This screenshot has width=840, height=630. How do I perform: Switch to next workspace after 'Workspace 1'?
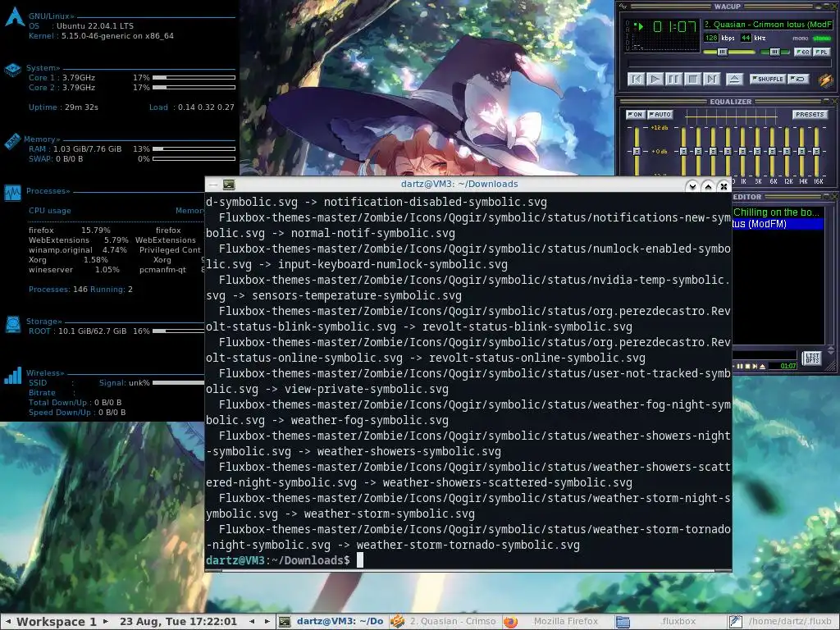(106, 622)
